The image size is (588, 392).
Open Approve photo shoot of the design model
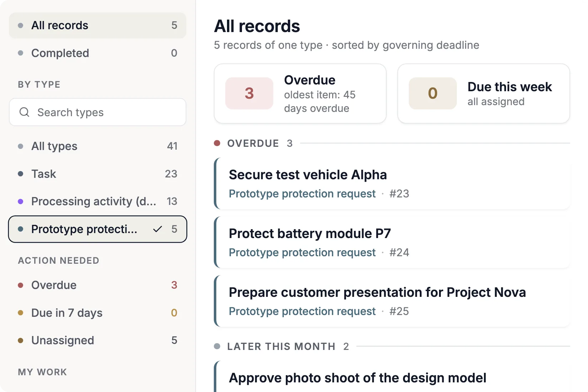[x=392, y=376]
